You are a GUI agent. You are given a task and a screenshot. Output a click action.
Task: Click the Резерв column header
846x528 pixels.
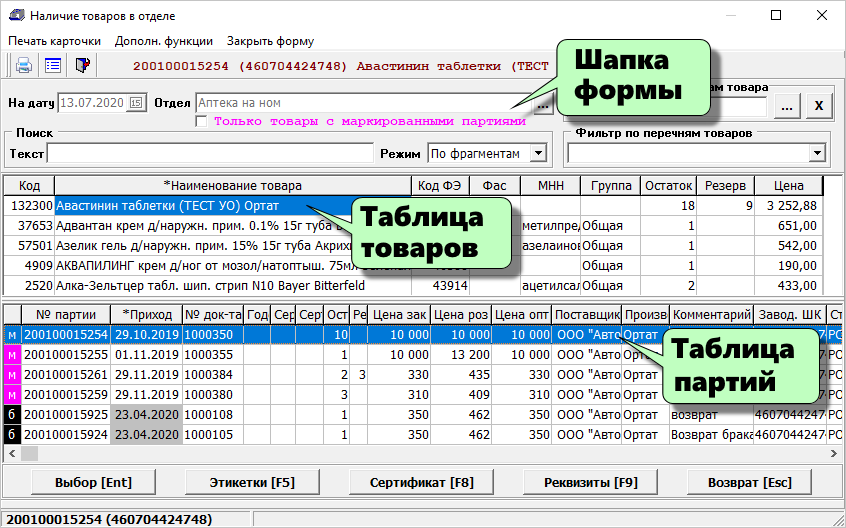point(725,186)
